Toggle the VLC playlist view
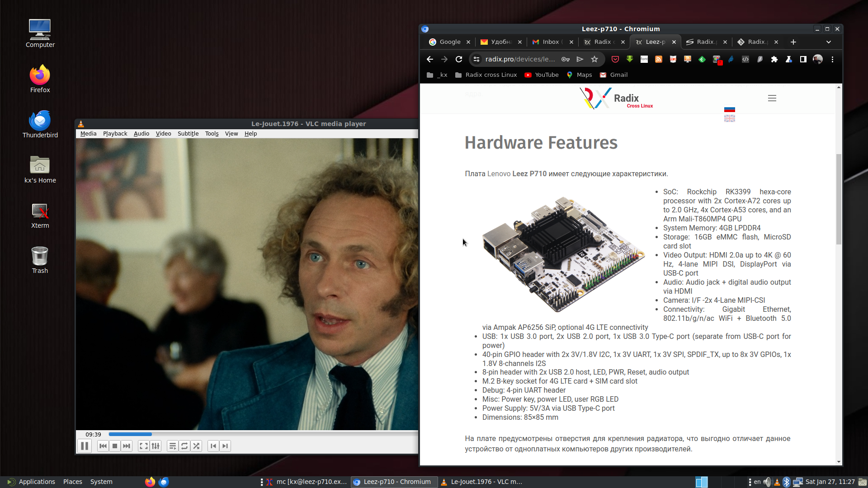This screenshot has width=868, height=488. (173, 446)
